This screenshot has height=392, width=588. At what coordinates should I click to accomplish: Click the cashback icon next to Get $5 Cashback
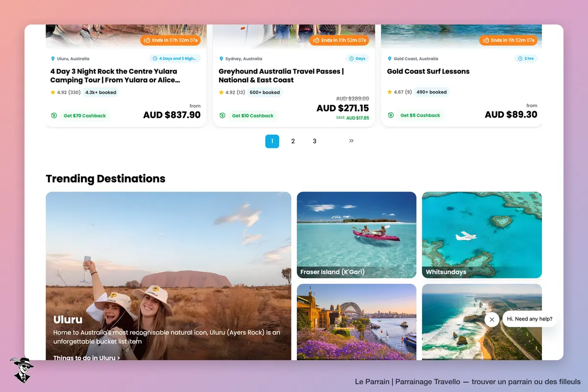pos(391,115)
